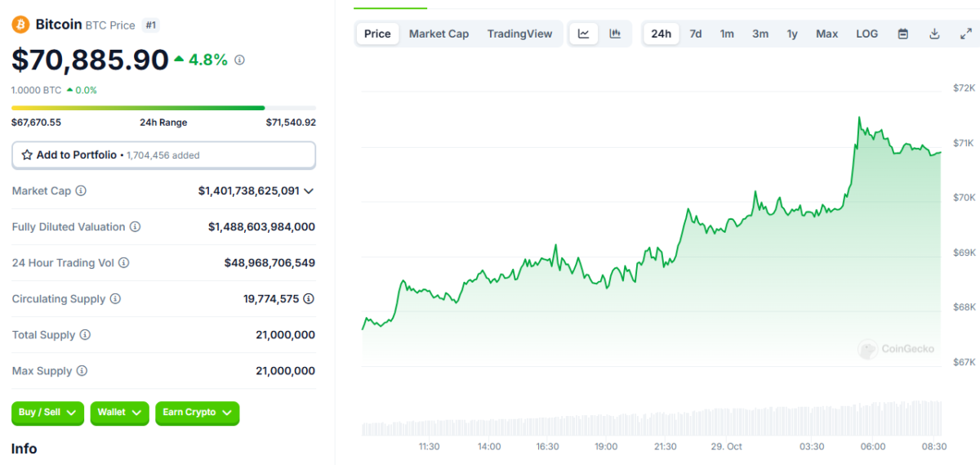Download the chart data
The width and height of the screenshot is (980, 465).
[934, 34]
